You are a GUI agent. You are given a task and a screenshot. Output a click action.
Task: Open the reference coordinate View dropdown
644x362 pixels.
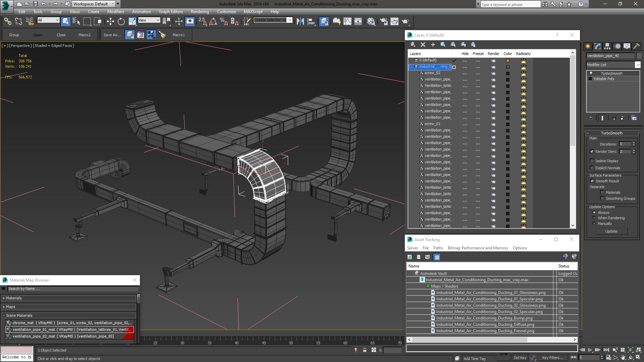(x=149, y=20)
